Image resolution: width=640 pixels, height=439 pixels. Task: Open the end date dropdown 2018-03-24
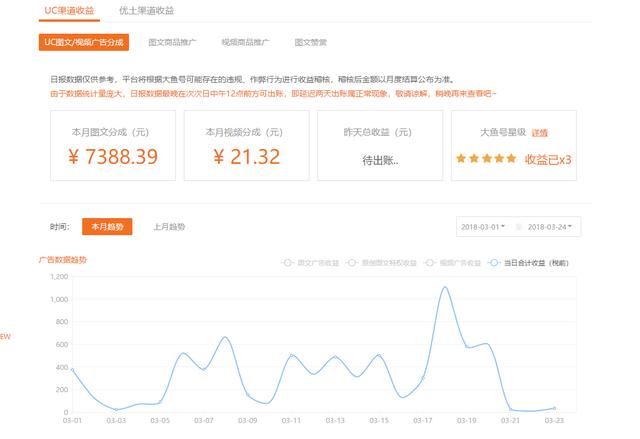pyautogui.click(x=549, y=227)
